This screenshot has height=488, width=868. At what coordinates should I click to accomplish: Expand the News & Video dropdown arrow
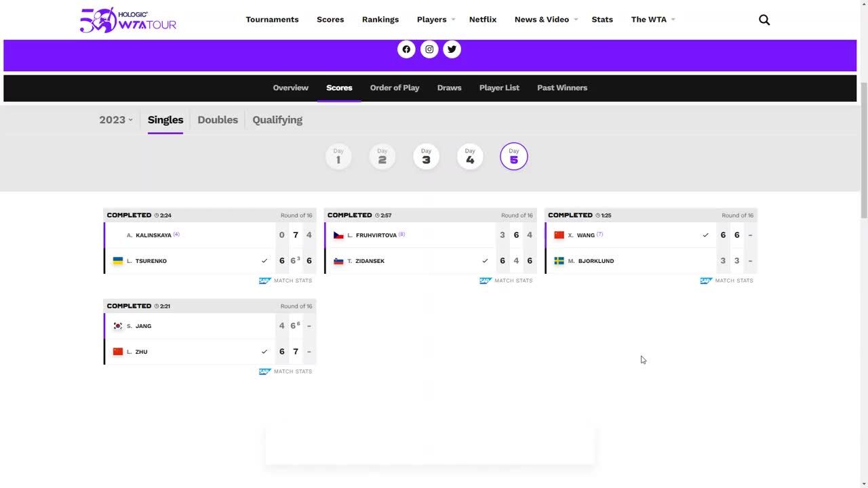click(x=576, y=20)
